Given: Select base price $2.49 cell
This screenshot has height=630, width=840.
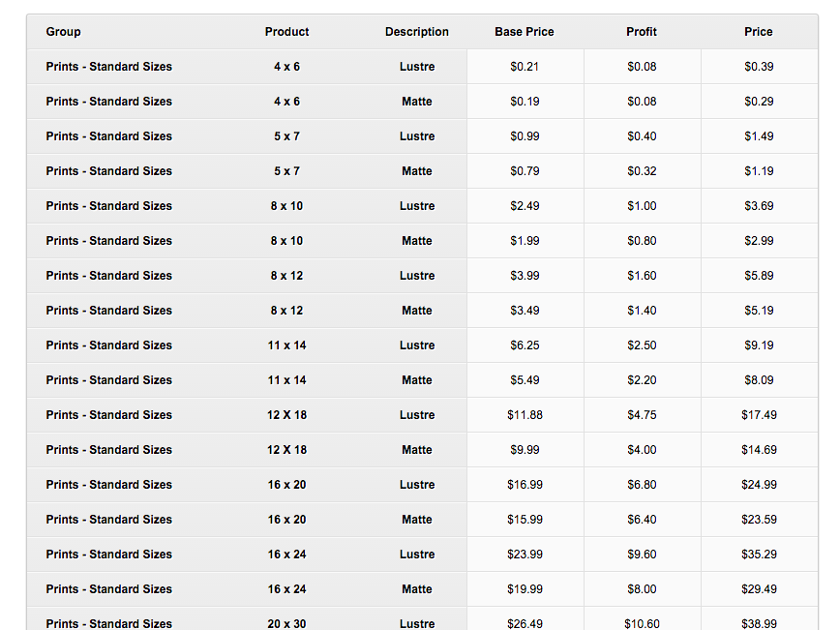Looking at the screenshot, I should pos(525,206).
